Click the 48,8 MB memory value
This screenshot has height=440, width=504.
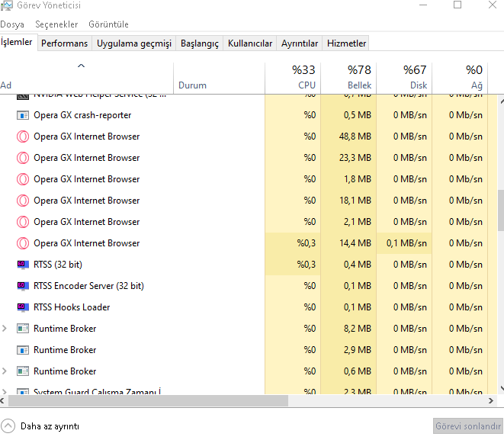pyautogui.click(x=355, y=136)
